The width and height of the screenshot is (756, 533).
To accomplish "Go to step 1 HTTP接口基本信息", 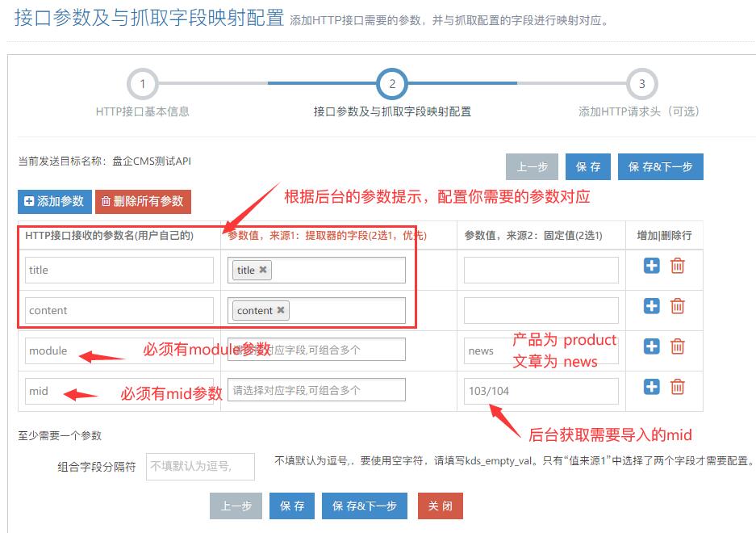I will tap(142, 84).
